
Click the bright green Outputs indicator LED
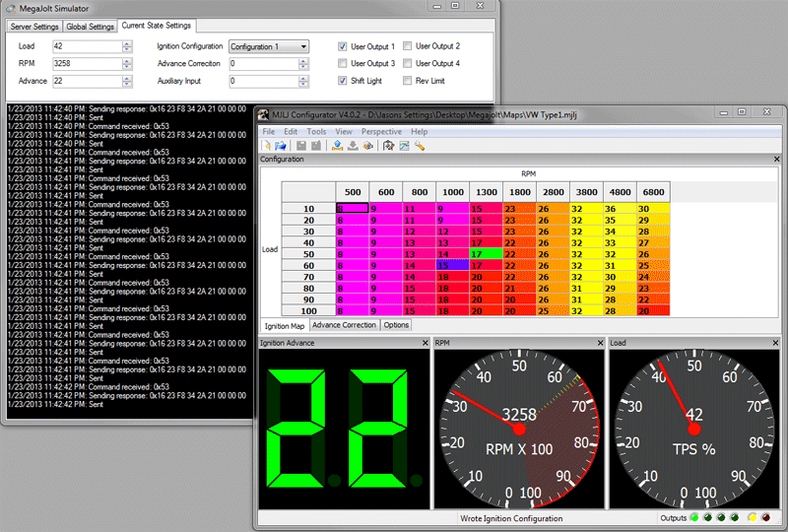(x=694, y=517)
